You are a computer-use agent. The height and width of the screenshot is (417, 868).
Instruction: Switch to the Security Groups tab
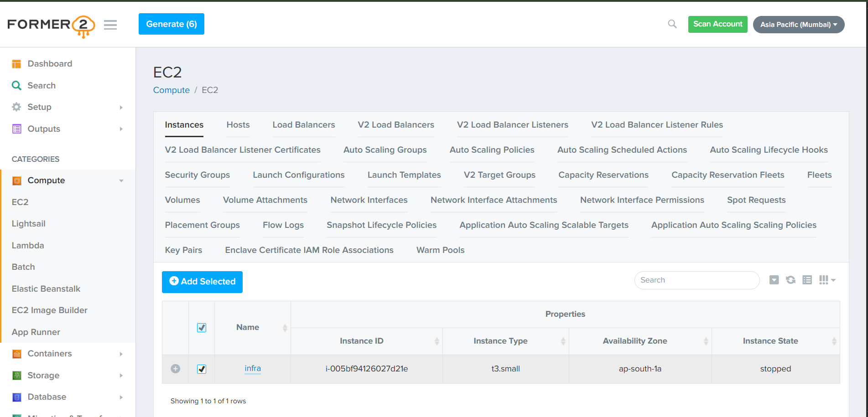pos(197,175)
